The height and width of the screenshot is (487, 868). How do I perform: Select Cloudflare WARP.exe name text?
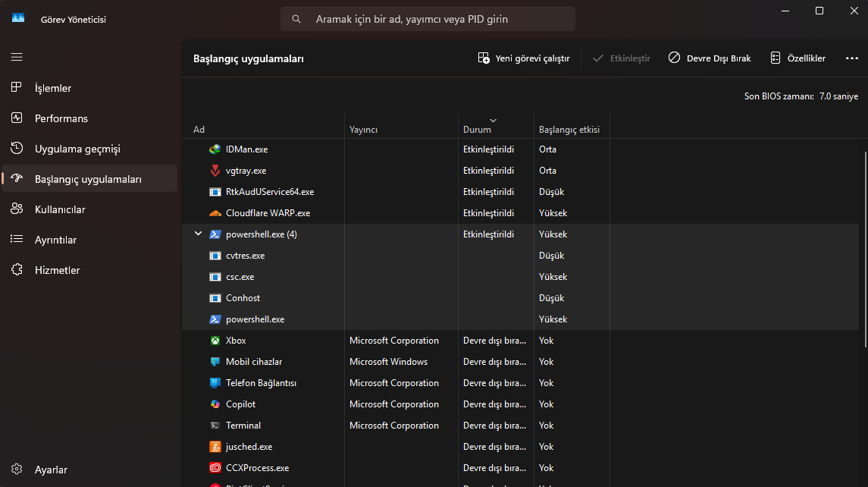[x=268, y=212]
